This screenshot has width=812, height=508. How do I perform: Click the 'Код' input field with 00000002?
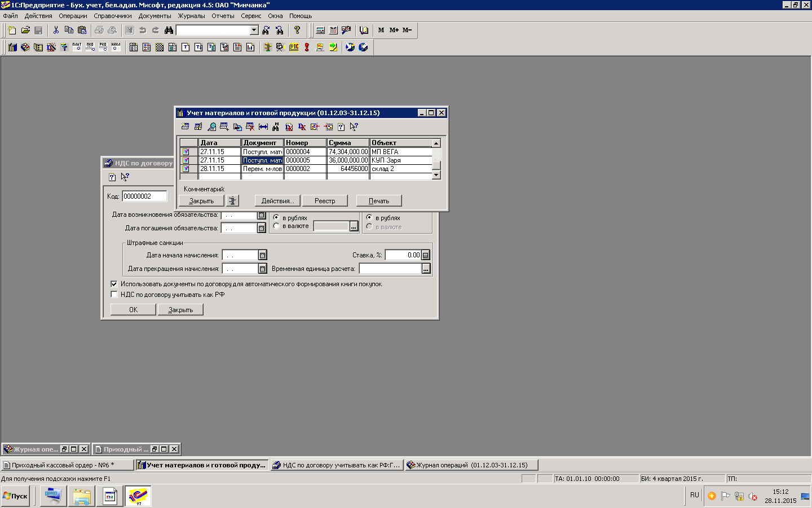[x=144, y=196]
